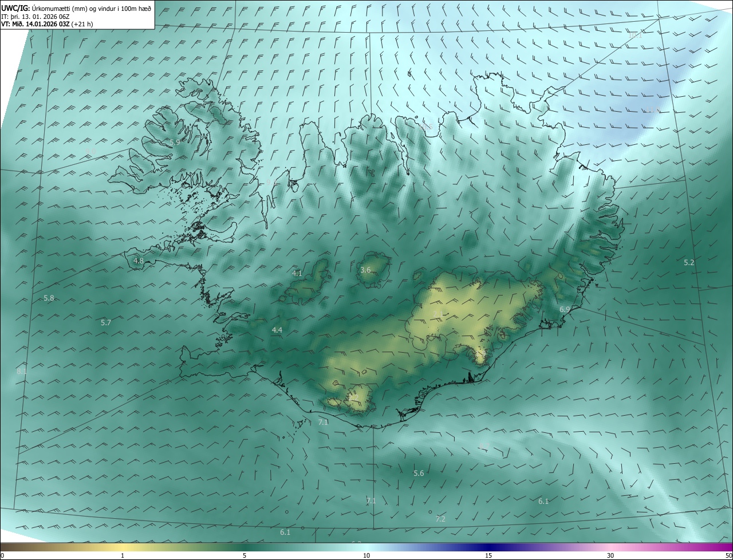Click the faint 10.1 value on the map
Image resolution: width=733 pixels, height=560 pixels.
coord(635,35)
